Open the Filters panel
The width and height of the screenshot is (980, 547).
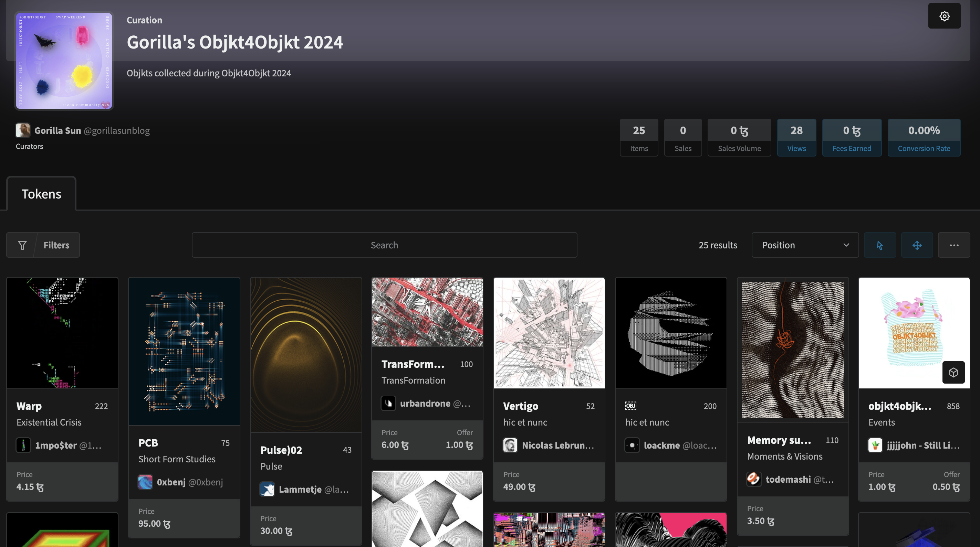click(56, 245)
